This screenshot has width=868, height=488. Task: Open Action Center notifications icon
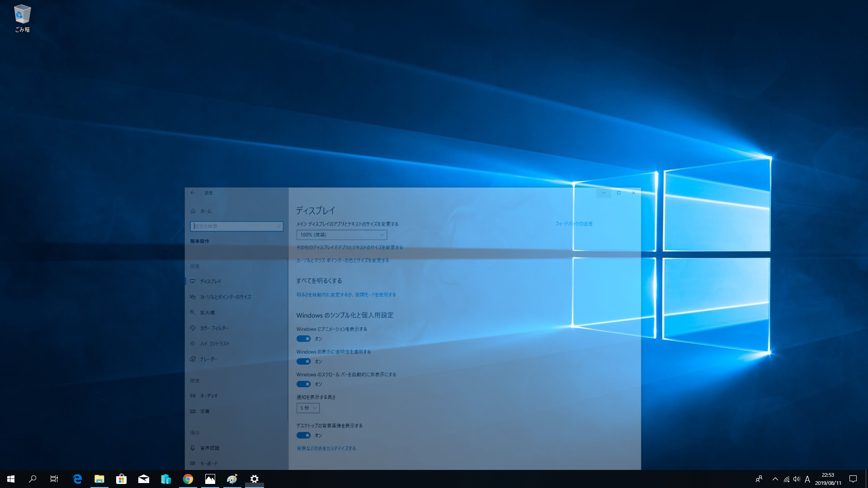(x=853, y=479)
